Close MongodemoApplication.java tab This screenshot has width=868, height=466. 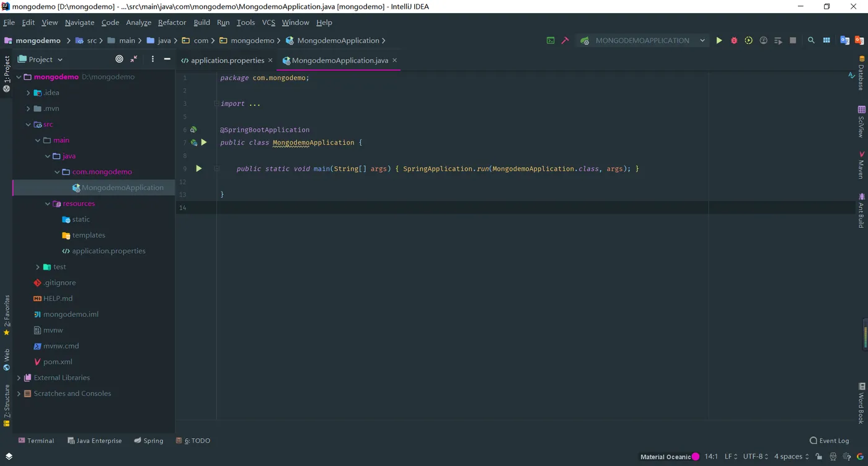point(394,60)
